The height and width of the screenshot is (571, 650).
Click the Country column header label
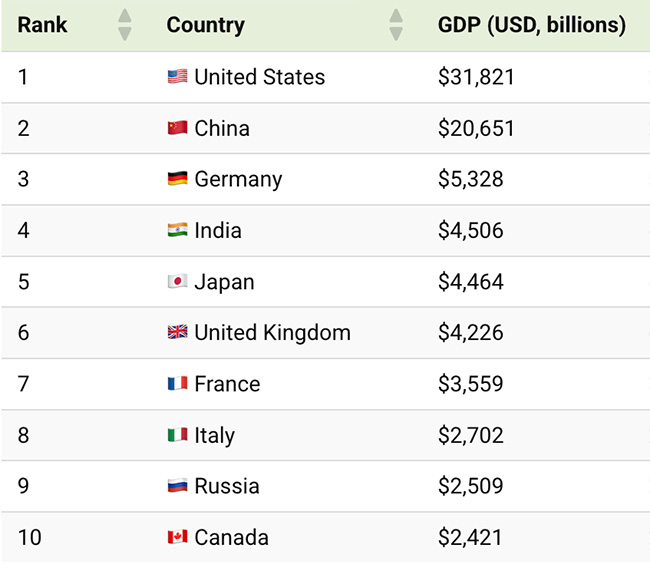tap(206, 25)
